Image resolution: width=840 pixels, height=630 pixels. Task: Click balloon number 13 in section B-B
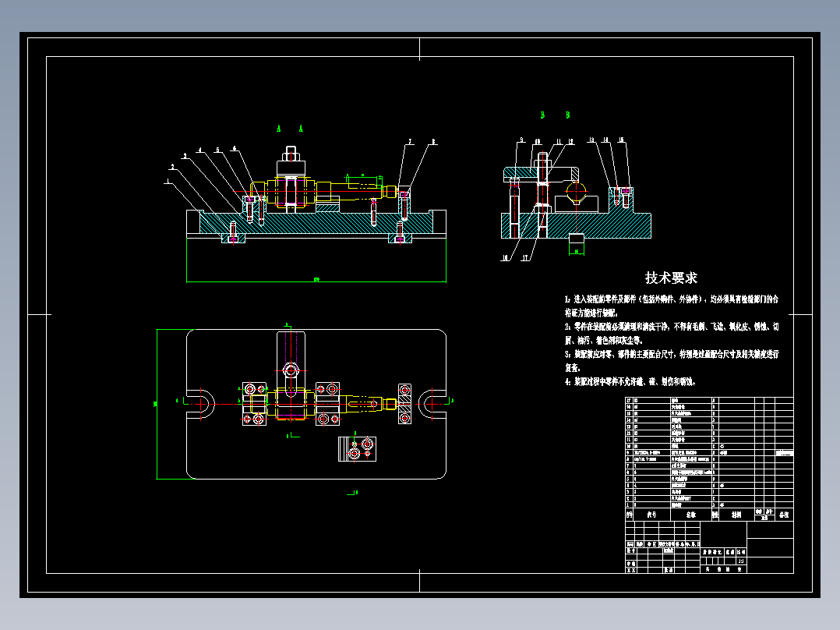click(591, 140)
